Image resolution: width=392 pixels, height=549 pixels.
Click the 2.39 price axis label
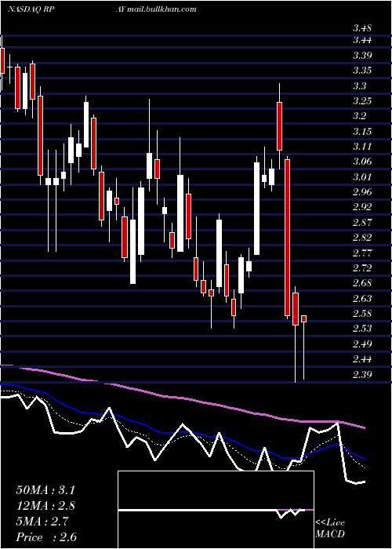[362, 375]
